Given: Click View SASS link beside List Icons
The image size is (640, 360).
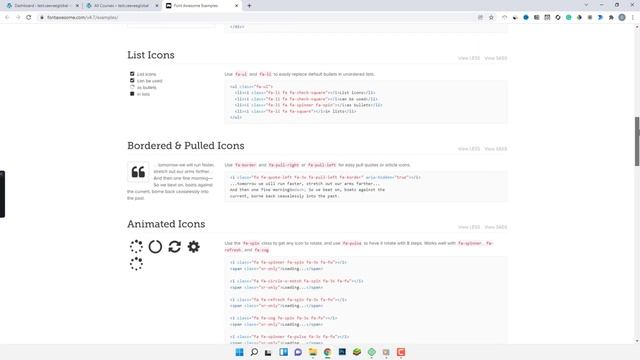Looking at the screenshot, I should click(496, 58).
